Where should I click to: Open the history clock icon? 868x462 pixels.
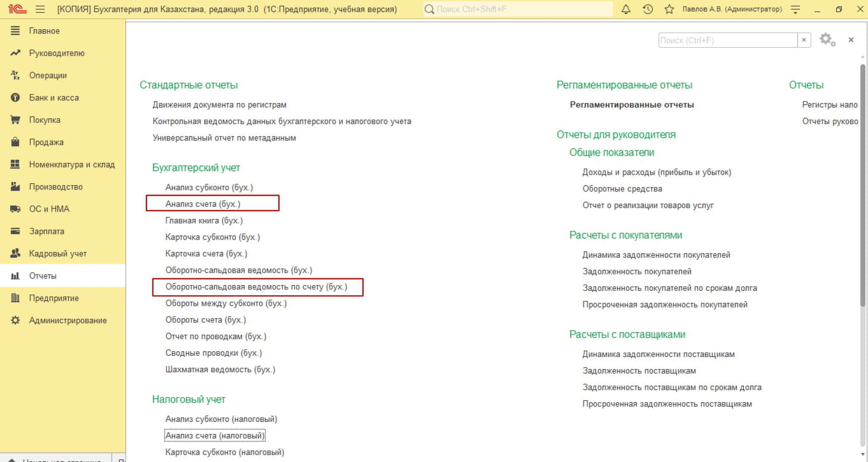click(x=648, y=10)
